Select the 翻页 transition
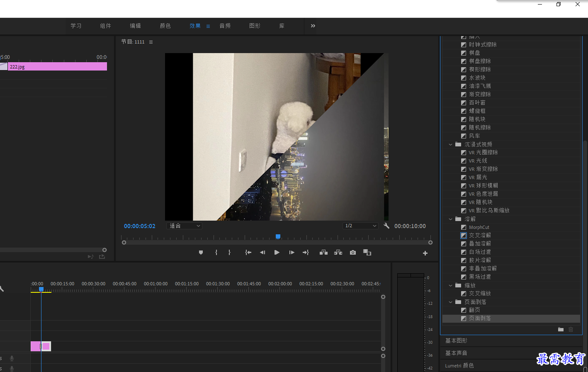 point(474,310)
